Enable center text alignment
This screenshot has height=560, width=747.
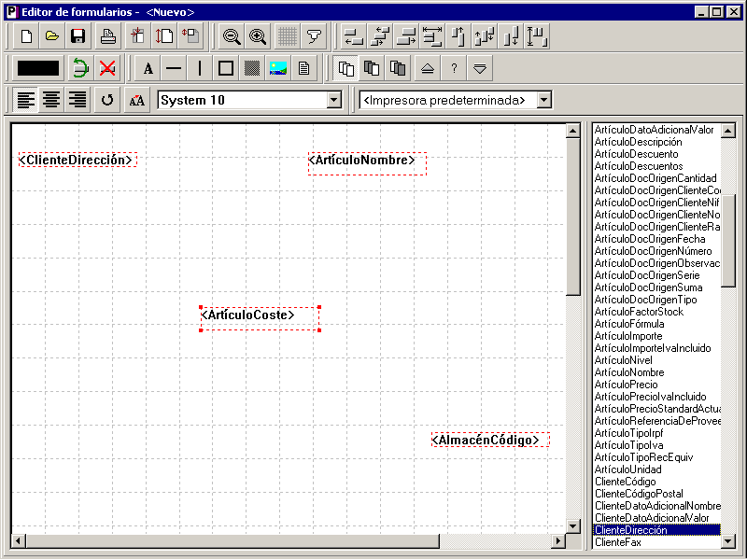point(51,100)
